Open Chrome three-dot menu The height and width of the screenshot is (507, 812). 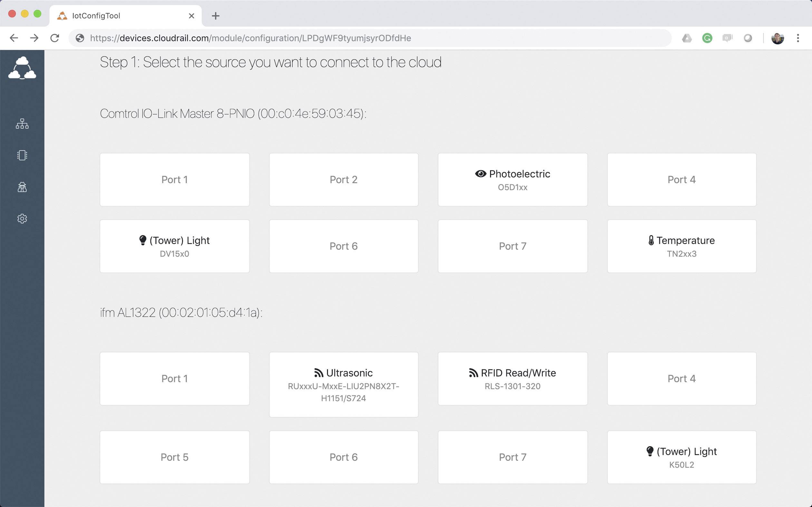[x=798, y=38]
